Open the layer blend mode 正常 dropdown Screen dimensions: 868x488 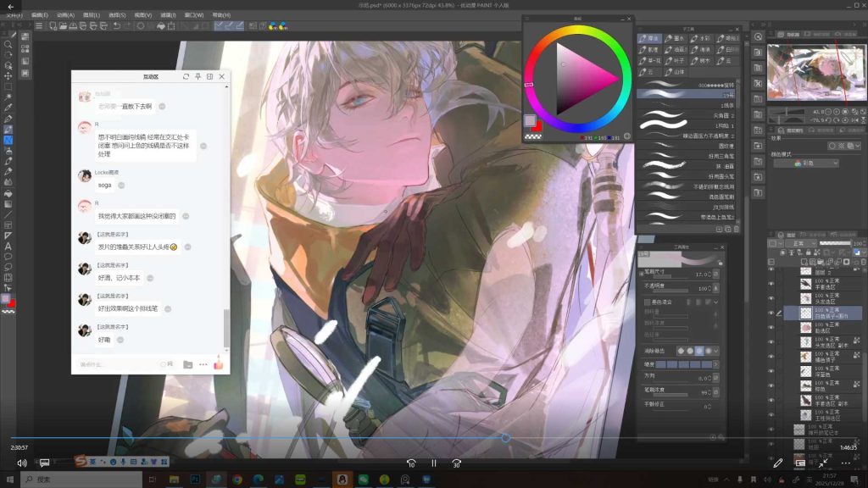pos(802,243)
